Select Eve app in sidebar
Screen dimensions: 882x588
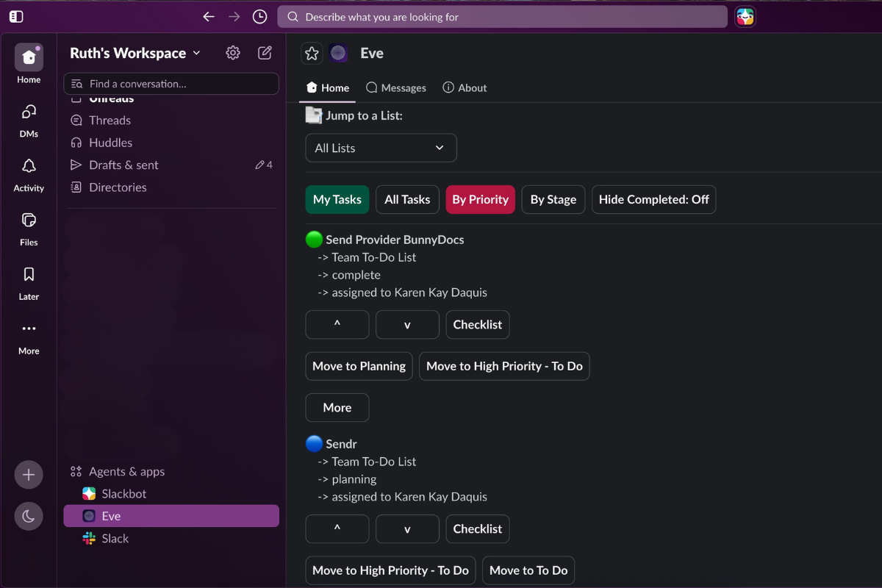[171, 516]
